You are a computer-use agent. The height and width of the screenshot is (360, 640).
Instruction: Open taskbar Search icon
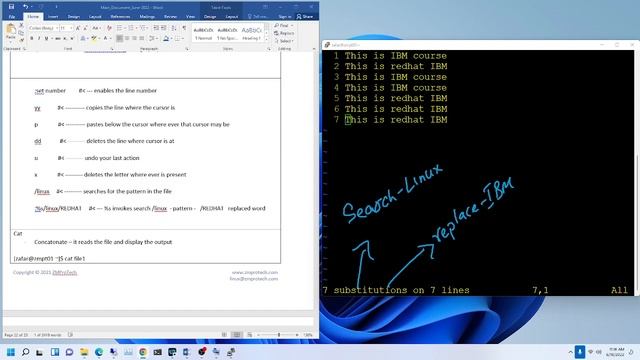pyautogui.click(x=25, y=352)
